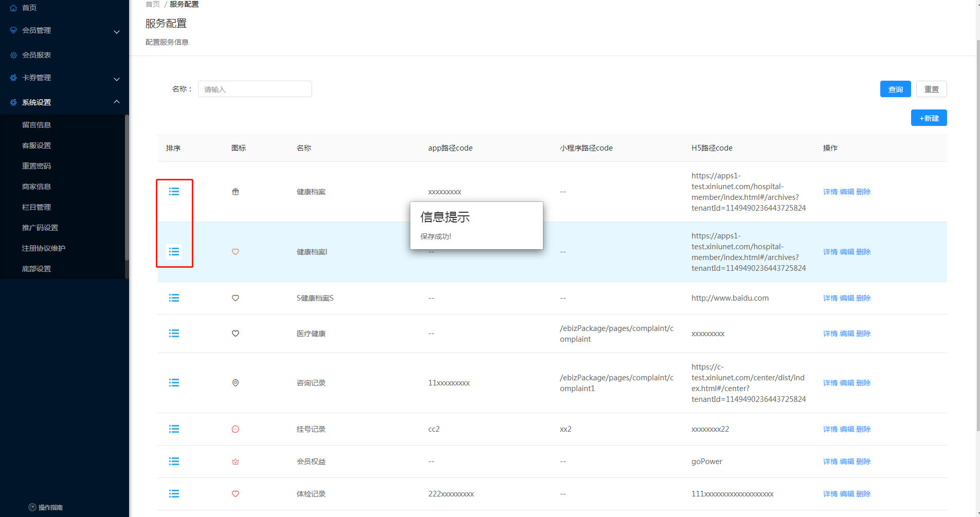Click the sort handle icon for 挂号记录 row

[174, 429]
